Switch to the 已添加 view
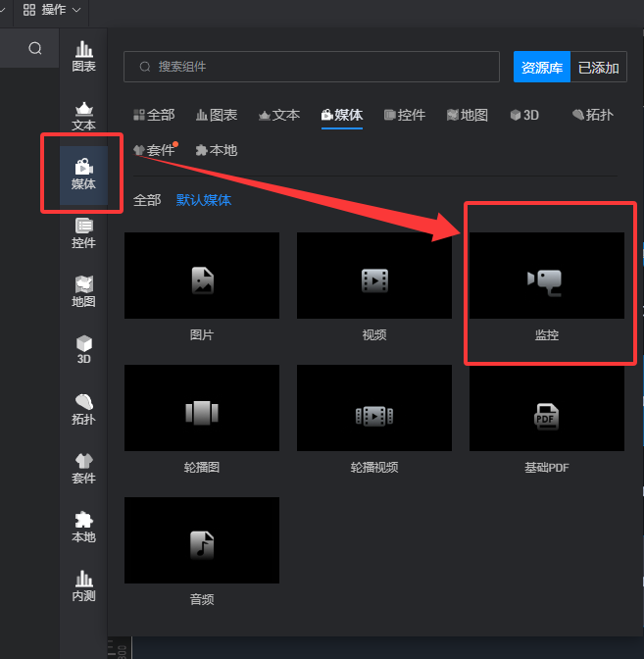The height and width of the screenshot is (659, 644). click(x=599, y=67)
